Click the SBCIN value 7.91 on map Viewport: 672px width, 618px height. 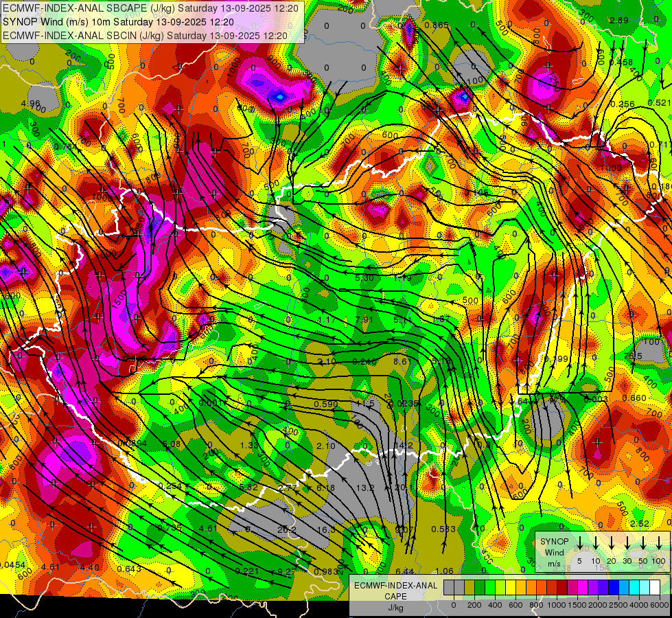pos(364,319)
